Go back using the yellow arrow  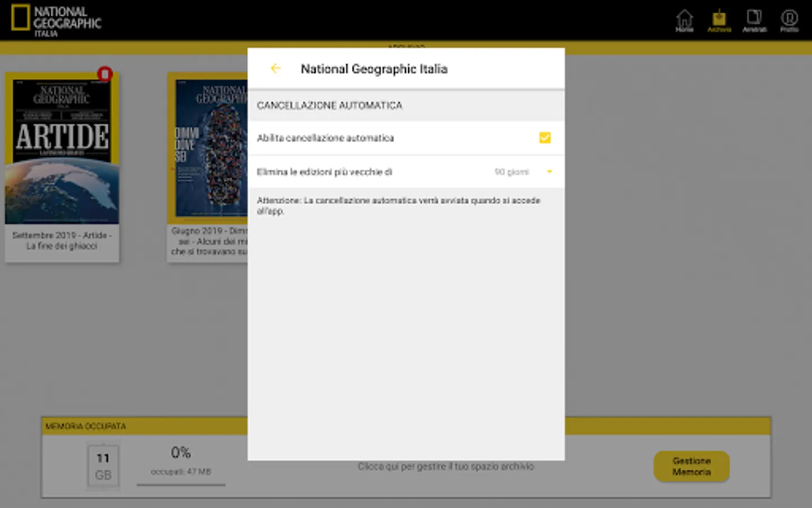(x=275, y=68)
